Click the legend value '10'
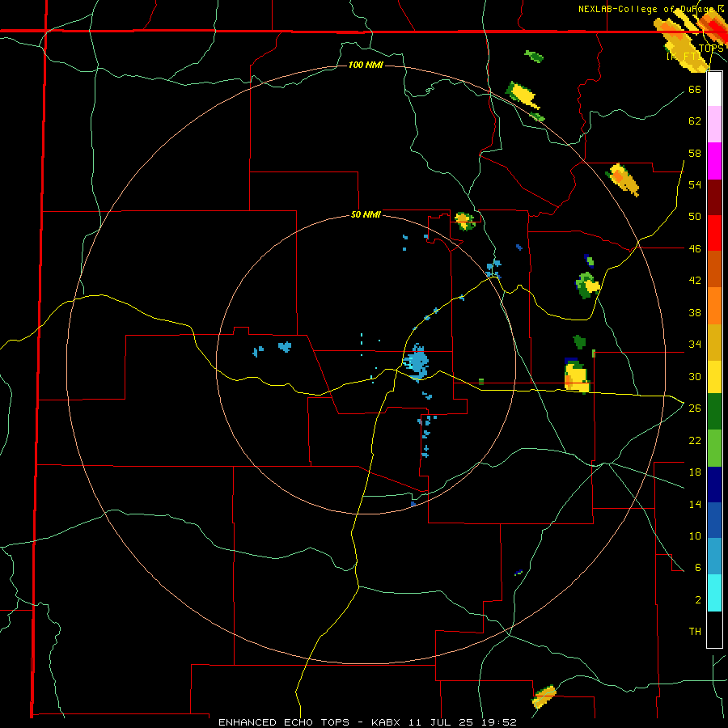The image size is (728, 728). (x=695, y=536)
